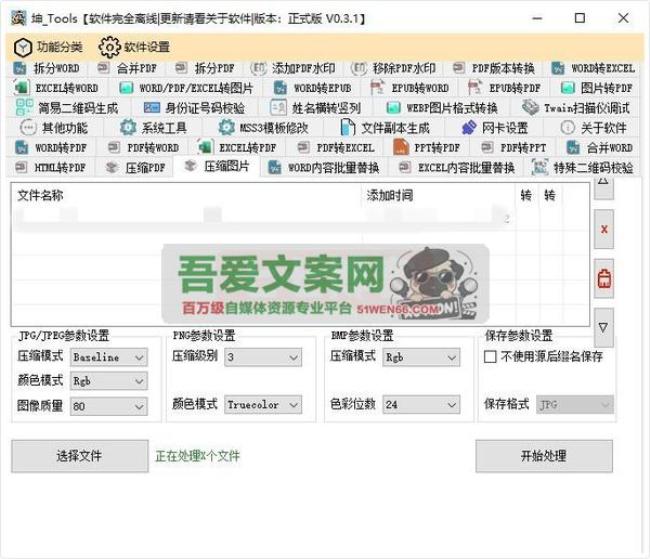Click the 文件副本生成 document icon
The height and width of the screenshot is (559, 650).
[347, 127]
